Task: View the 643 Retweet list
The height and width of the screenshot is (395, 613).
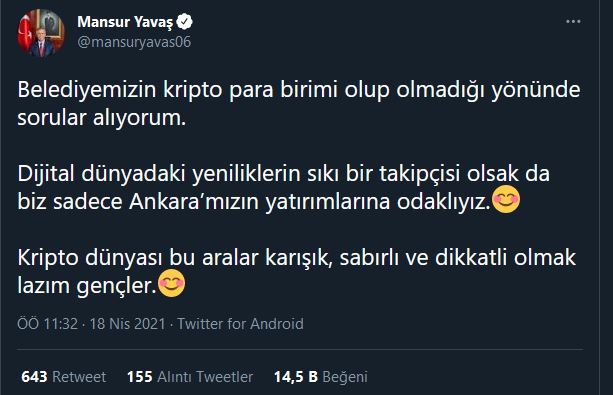Action: coord(64,377)
